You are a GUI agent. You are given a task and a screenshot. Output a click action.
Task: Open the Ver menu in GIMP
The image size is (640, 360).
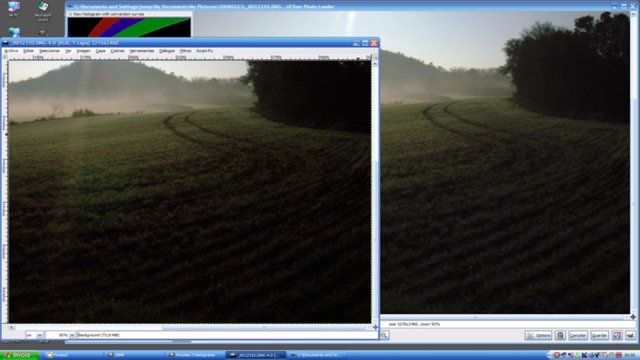[x=68, y=51]
